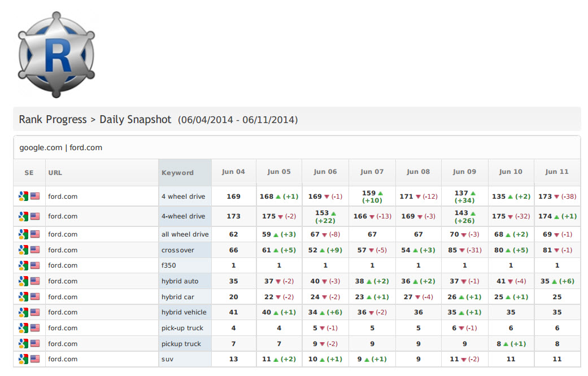This screenshot has width=588, height=376.
Task: Click Google icon in crossover row
Action: pos(23,250)
